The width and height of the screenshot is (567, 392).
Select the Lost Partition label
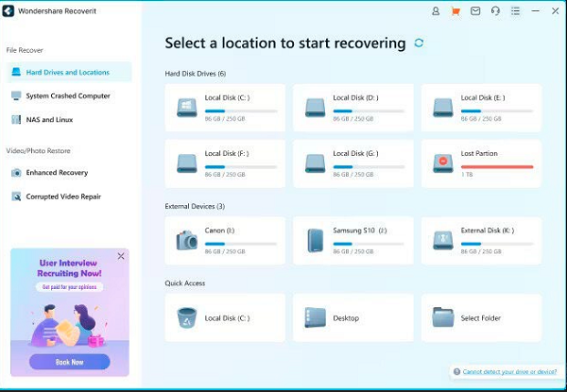pyautogui.click(x=479, y=153)
